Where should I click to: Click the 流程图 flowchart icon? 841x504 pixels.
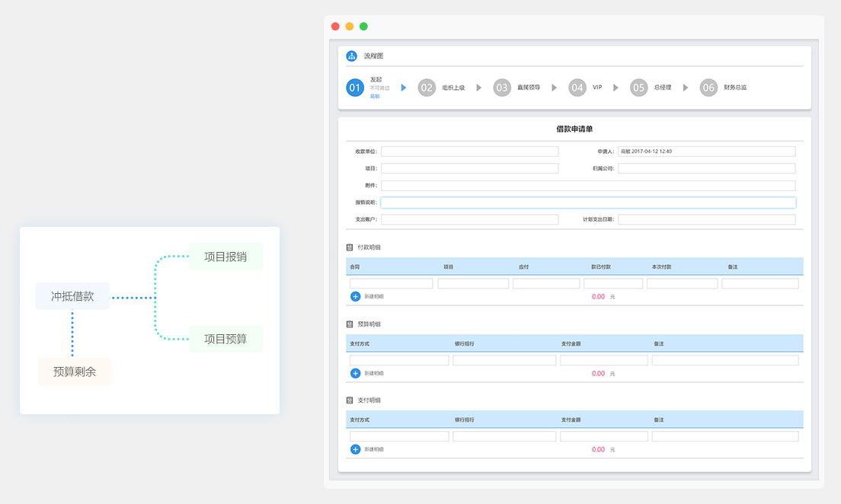click(x=351, y=56)
